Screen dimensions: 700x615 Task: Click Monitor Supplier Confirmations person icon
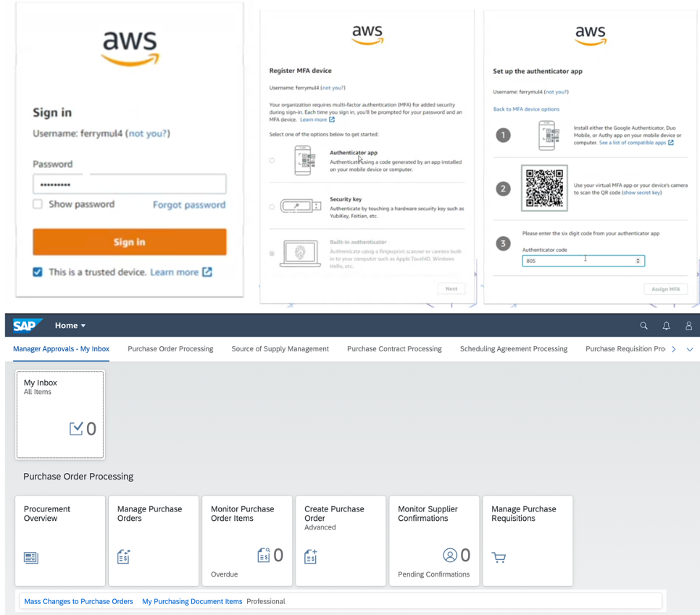coord(450,555)
